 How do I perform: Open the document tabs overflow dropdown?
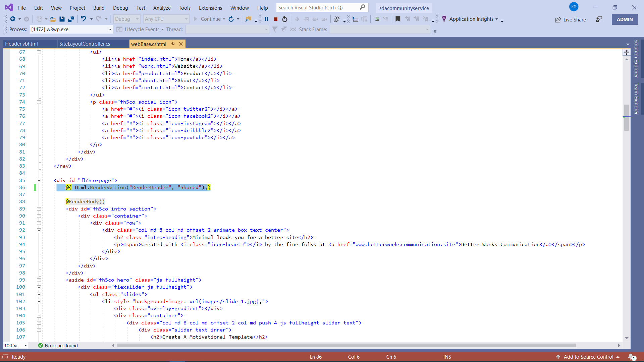tap(628, 44)
